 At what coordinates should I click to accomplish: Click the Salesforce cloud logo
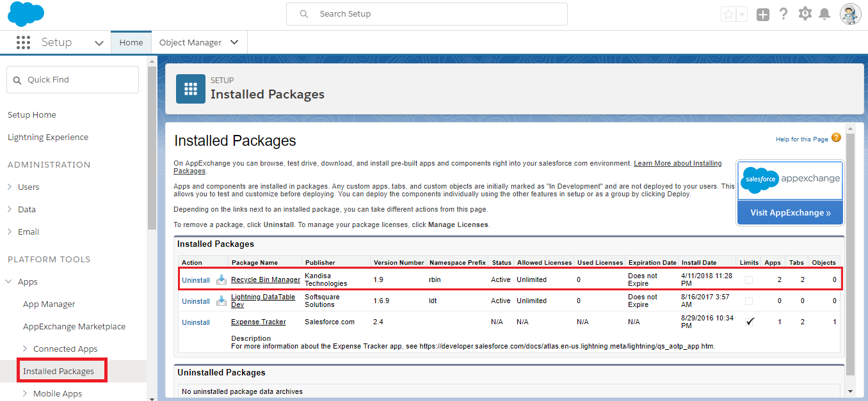[x=26, y=14]
